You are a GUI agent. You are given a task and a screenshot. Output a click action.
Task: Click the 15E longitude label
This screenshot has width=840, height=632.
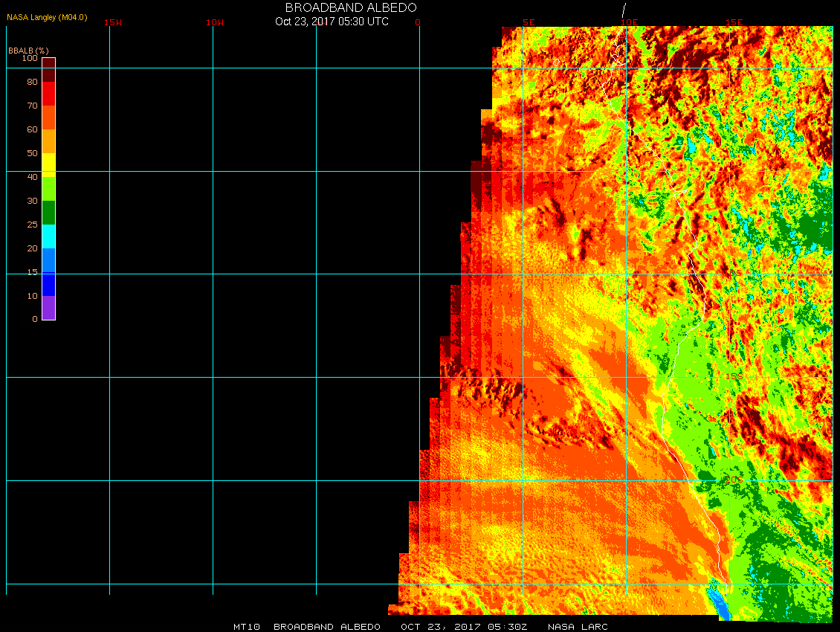734,22
